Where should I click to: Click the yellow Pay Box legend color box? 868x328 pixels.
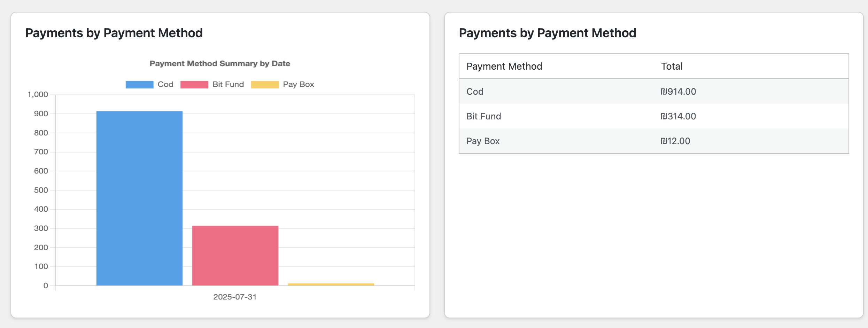(265, 85)
